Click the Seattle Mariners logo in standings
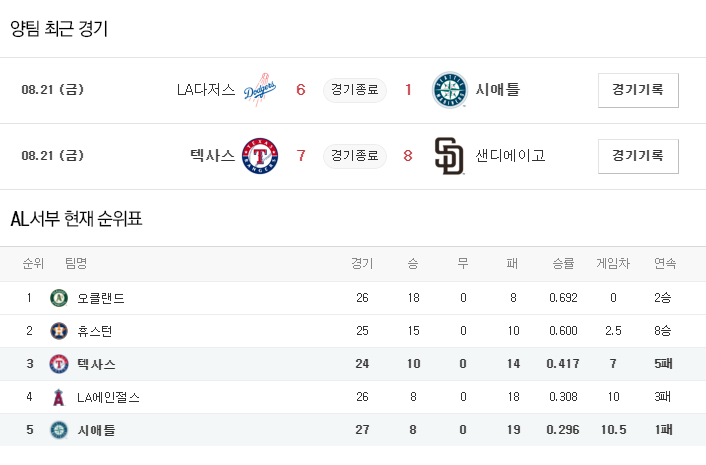Viewport: 706px width, 465px height. point(58,430)
